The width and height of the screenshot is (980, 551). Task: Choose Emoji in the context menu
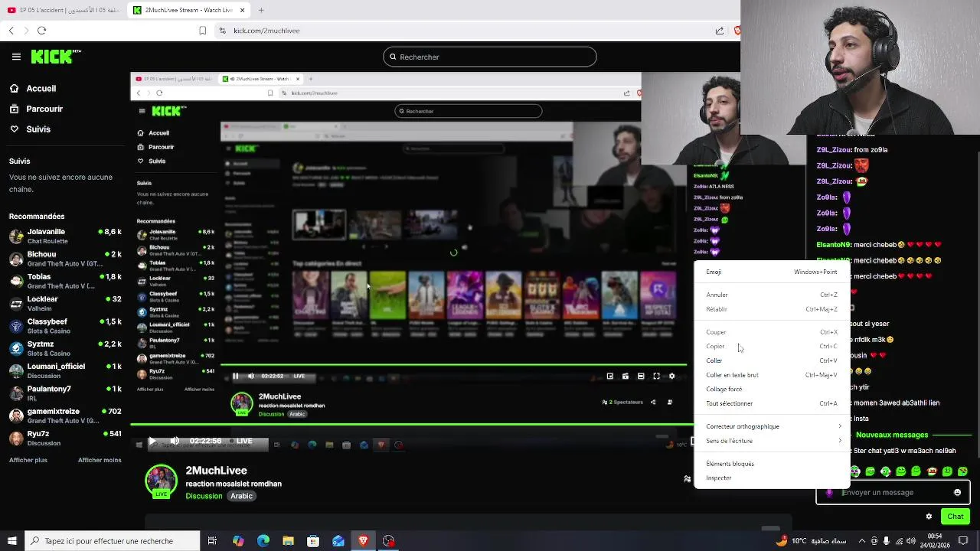tap(772, 272)
